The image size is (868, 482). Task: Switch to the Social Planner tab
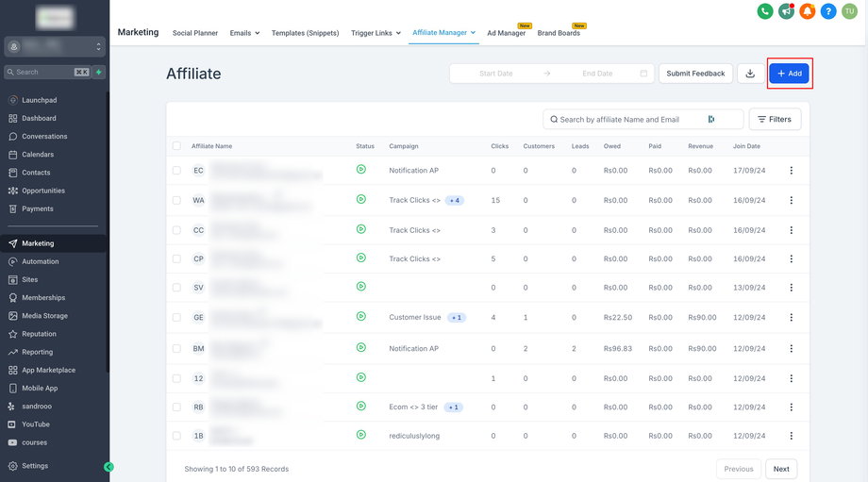pyautogui.click(x=194, y=33)
